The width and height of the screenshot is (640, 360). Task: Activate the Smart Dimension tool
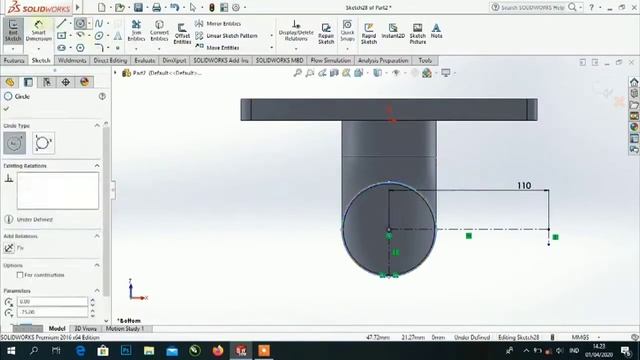tap(39, 31)
